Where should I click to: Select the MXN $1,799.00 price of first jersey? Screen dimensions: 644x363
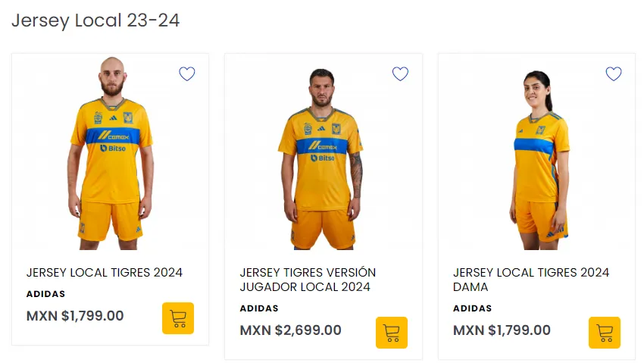(75, 316)
